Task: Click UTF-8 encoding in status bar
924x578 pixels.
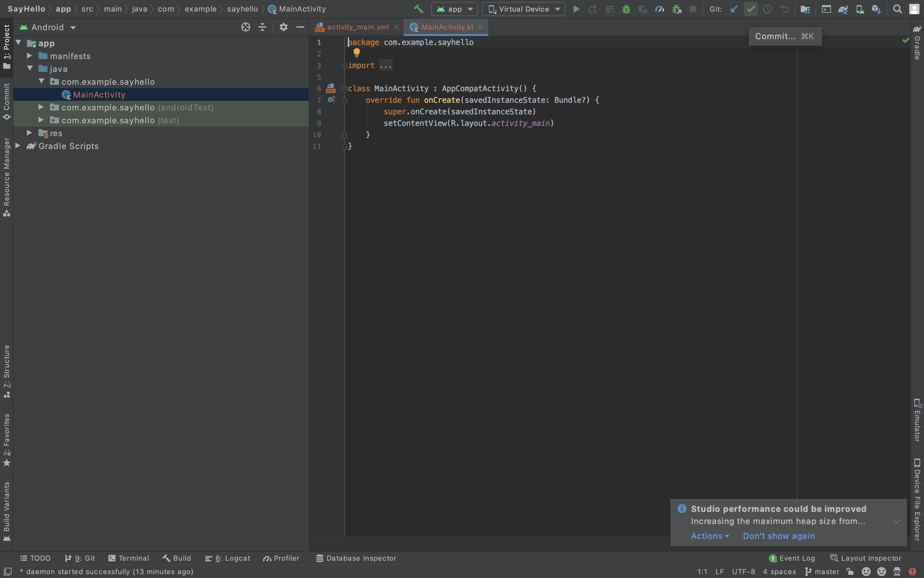Action: point(743,572)
